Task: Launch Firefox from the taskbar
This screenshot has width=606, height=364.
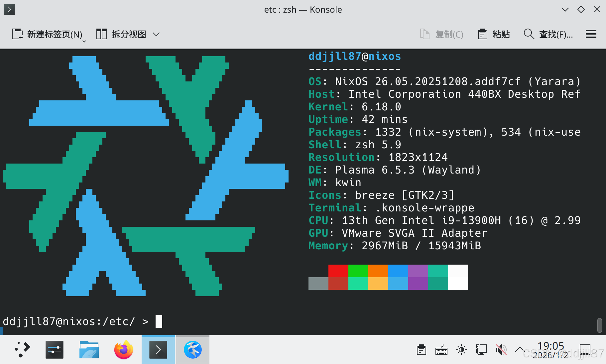Action: (x=123, y=349)
